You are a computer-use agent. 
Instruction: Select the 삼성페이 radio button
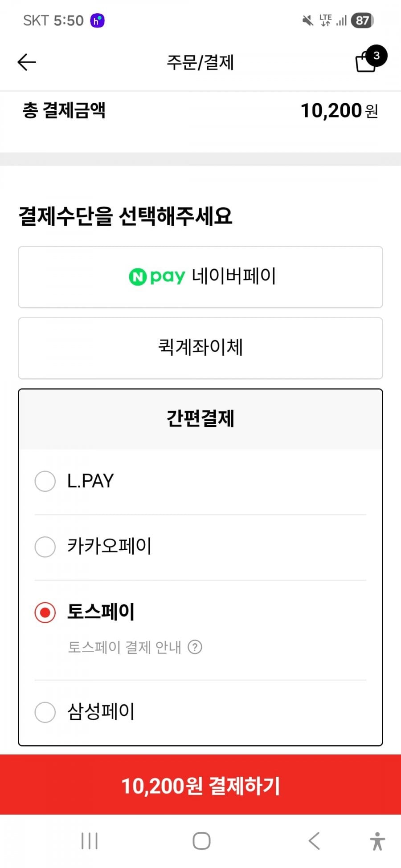45,712
